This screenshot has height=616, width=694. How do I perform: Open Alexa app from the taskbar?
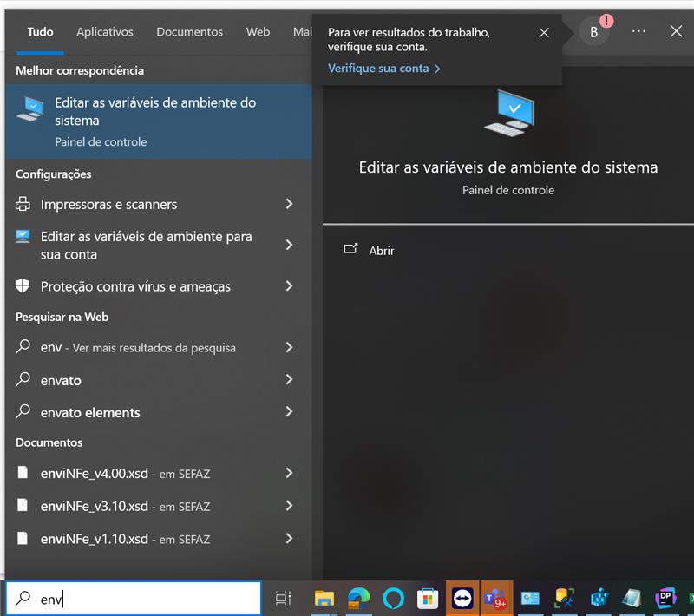pos(393,599)
